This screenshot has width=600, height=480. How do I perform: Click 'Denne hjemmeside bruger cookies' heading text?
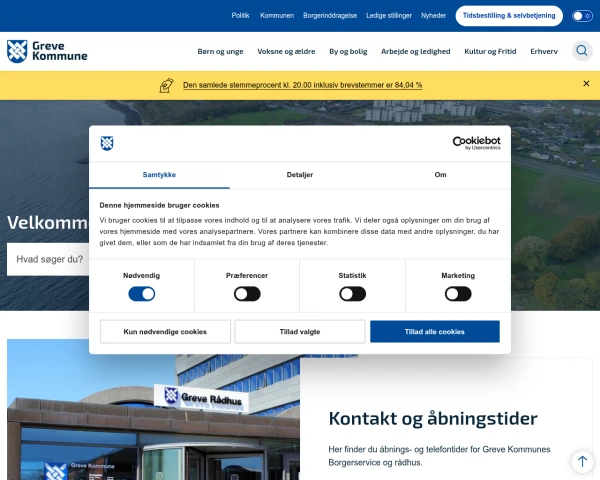[x=159, y=205]
